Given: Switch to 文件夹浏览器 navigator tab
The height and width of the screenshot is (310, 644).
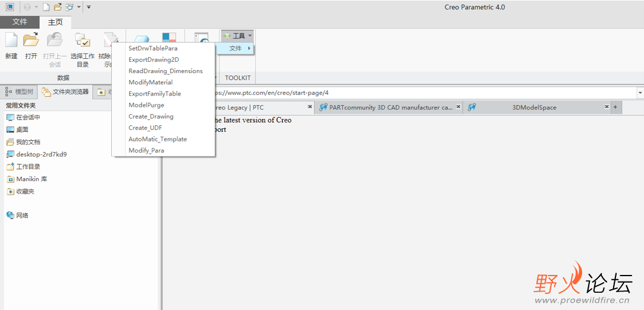Looking at the screenshot, I should click(x=65, y=92).
